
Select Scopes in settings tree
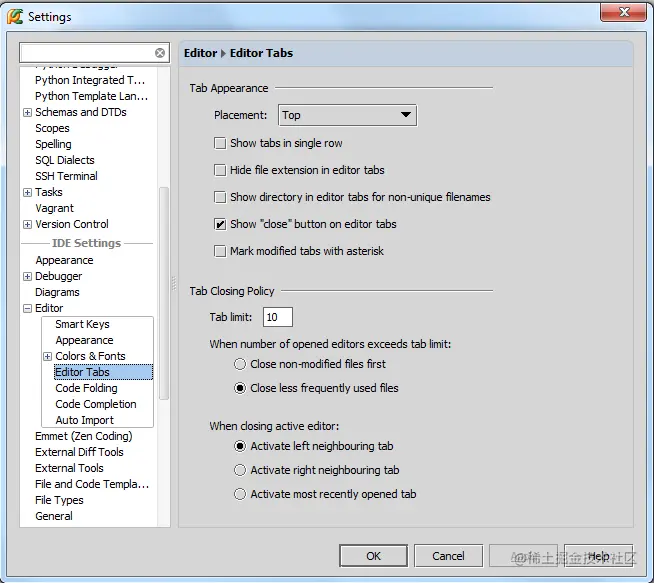52,128
